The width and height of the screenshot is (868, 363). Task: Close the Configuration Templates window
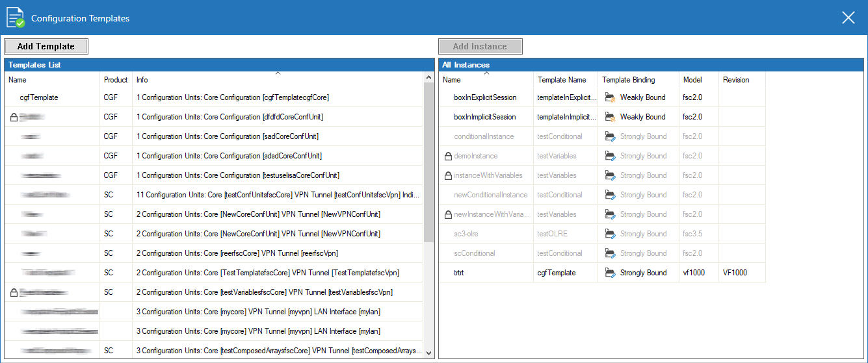tap(848, 18)
